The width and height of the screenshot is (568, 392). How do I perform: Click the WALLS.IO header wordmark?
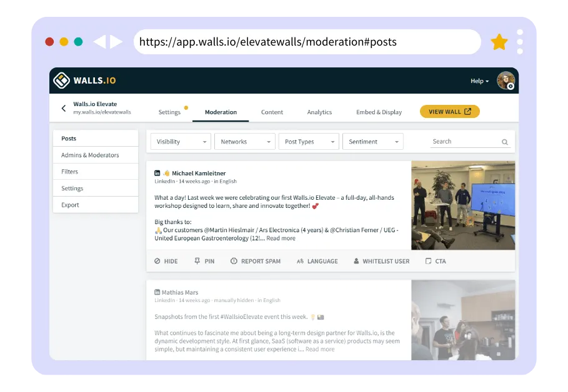[94, 81]
